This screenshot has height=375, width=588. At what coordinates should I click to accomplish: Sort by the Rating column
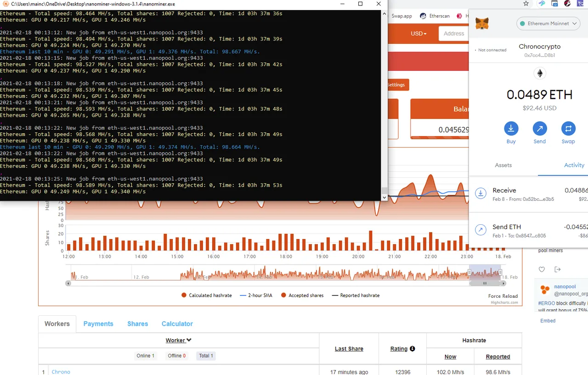pos(399,349)
